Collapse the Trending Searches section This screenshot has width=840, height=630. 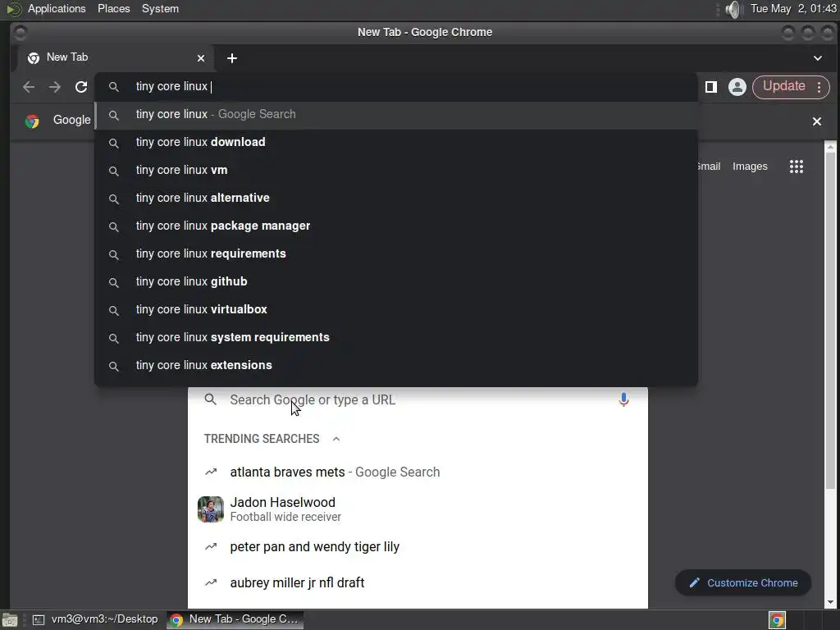(x=336, y=439)
